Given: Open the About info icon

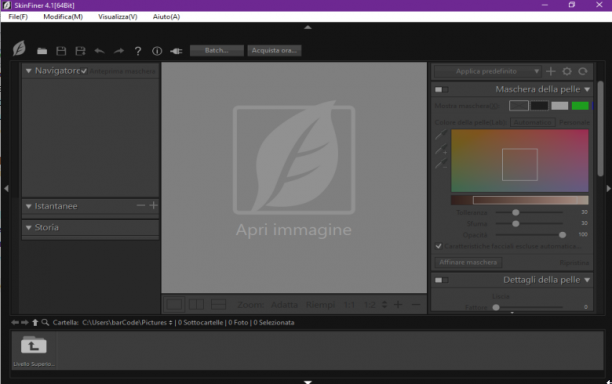Looking at the screenshot, I should pyautogui.click(x=157, y=51).
